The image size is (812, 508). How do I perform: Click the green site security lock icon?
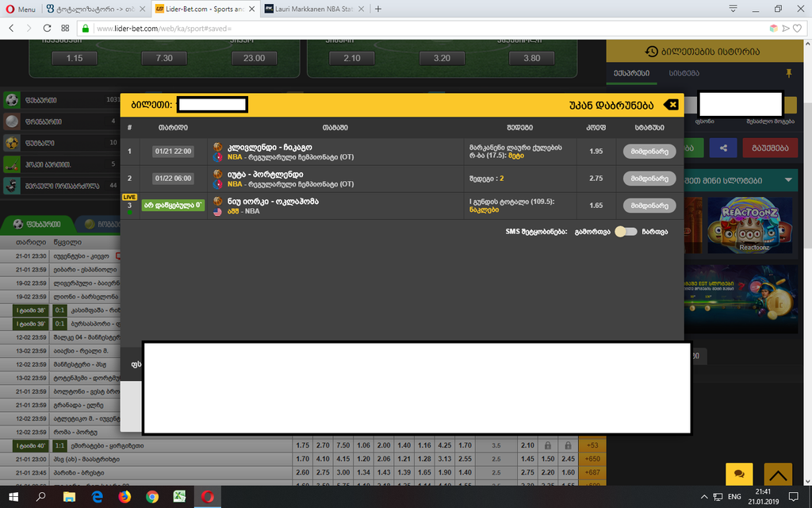[x=86, y=29]
